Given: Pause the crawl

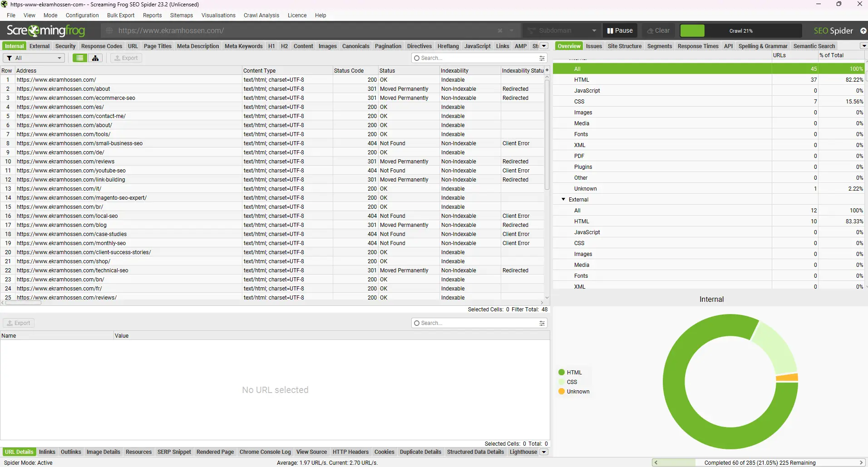Looking at the screenshot, I should coord(620,31).
